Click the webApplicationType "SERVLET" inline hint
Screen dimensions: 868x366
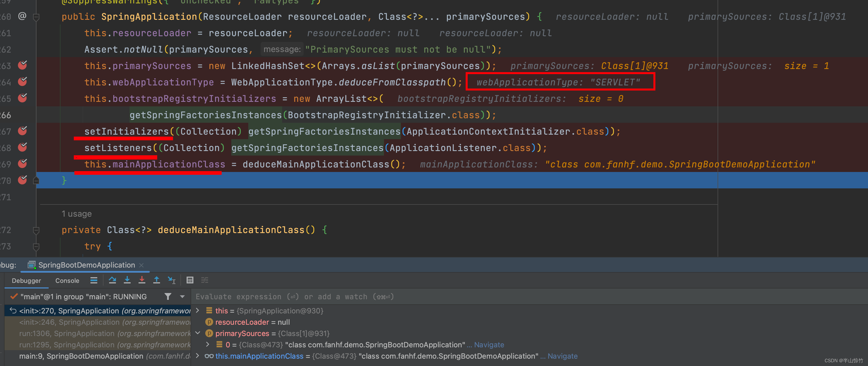pos(558,82)
